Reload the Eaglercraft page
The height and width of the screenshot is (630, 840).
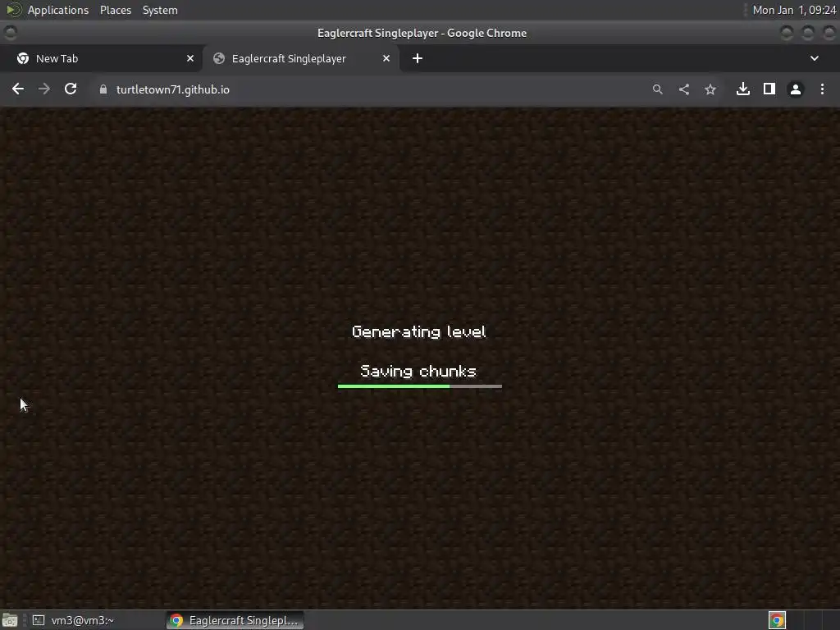point(71,89)
